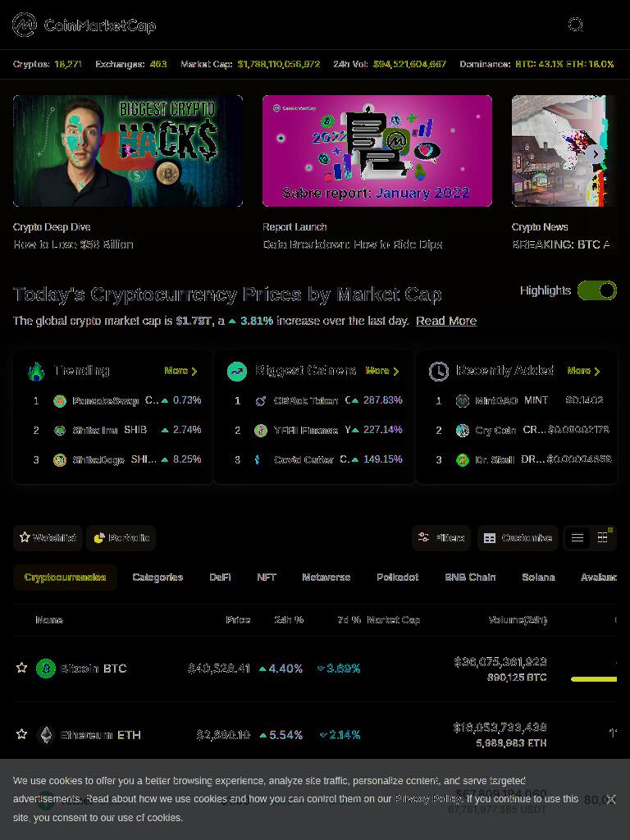
Task: Sort by the 24h % column header
Action: (289, 620)
